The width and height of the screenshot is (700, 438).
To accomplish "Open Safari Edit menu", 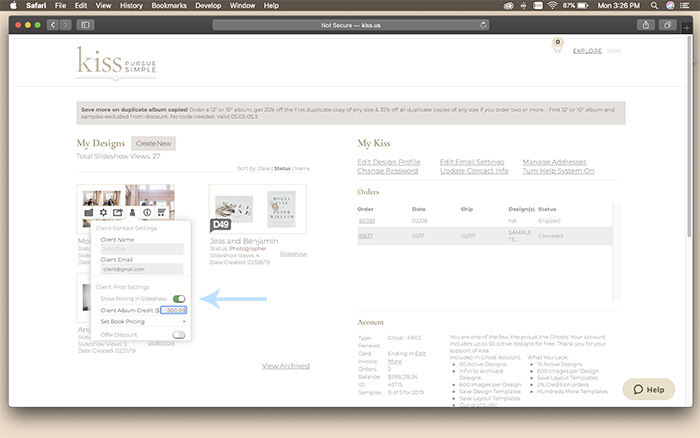I will click(81, 6).
